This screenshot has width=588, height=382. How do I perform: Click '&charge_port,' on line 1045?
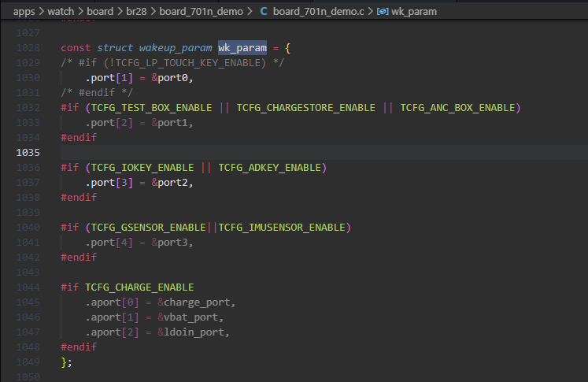point(197,302)
